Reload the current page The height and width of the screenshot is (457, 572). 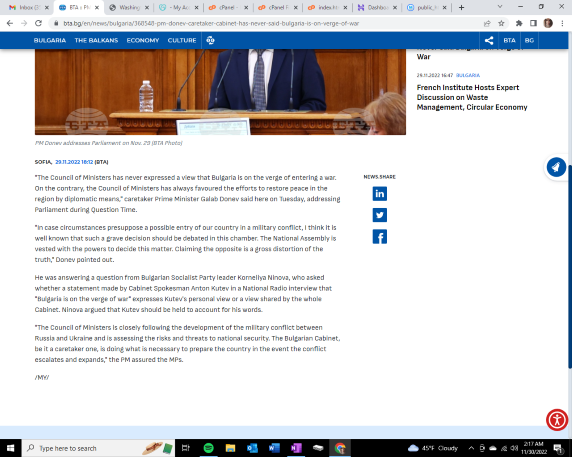[38, 23]
